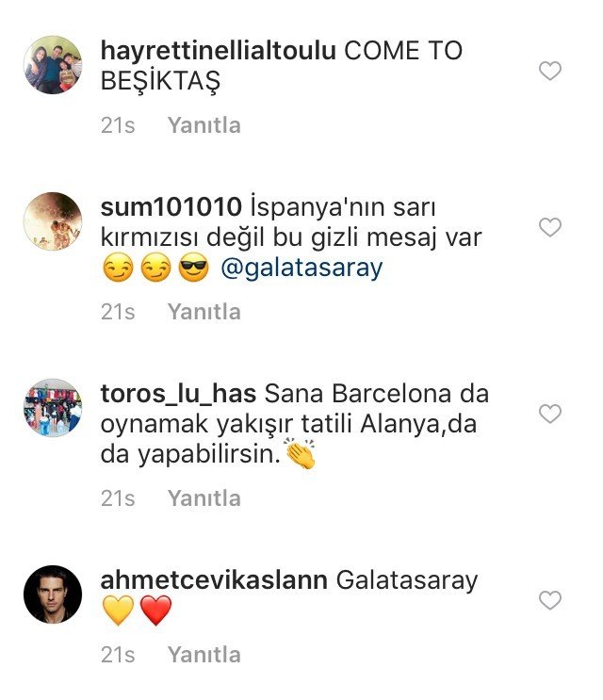
Task: Select 21s timestamp on toros_lu_has comment
Action: pyautogui.click(x=118, y=498)
